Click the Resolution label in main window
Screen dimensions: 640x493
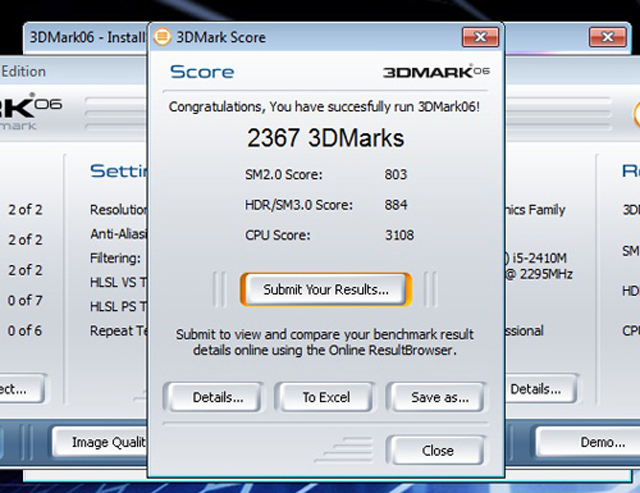tap(118, 210)
